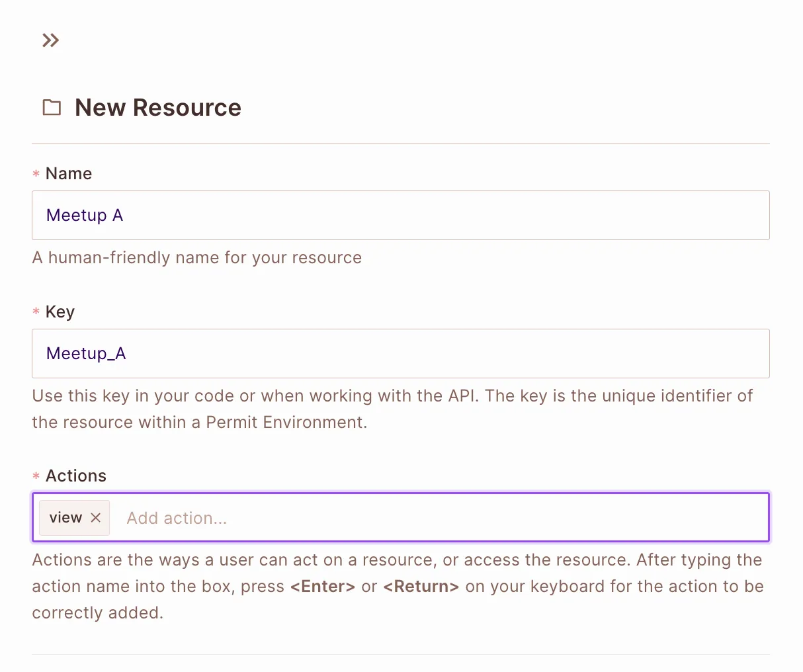Click the New Resource heading

[158, 107]
